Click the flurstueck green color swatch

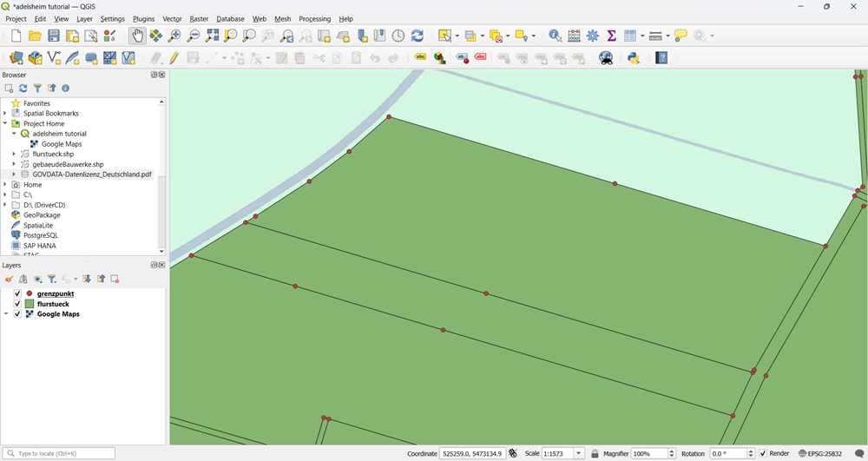(30, 305)
